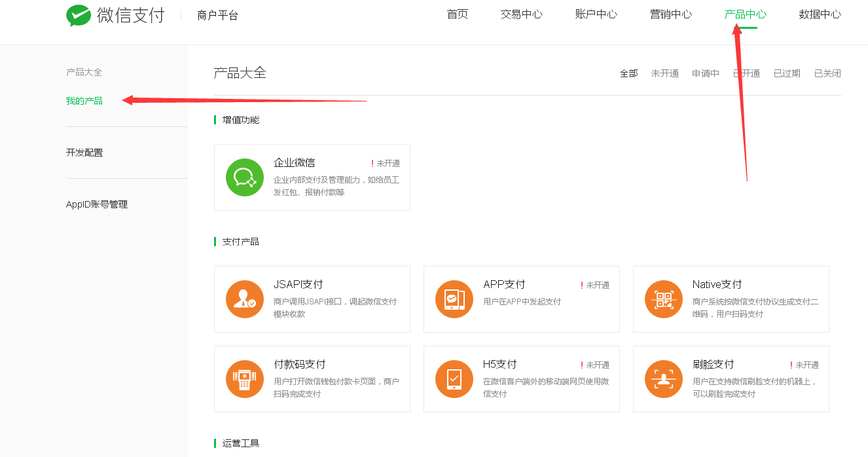The width and height of the screenshot is (868, 457).
Task: Filter products by 申请中
Action: pyautogui.click(x=706, y=73)
